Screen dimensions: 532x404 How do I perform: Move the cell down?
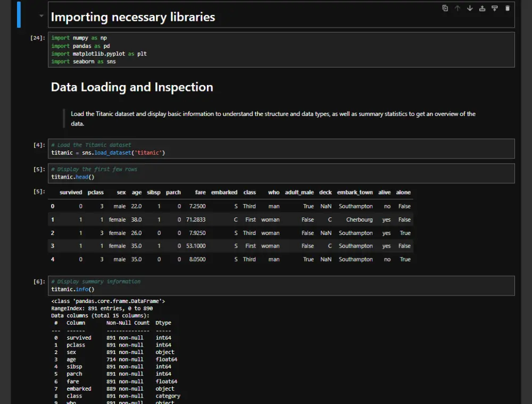coord(470,8)
